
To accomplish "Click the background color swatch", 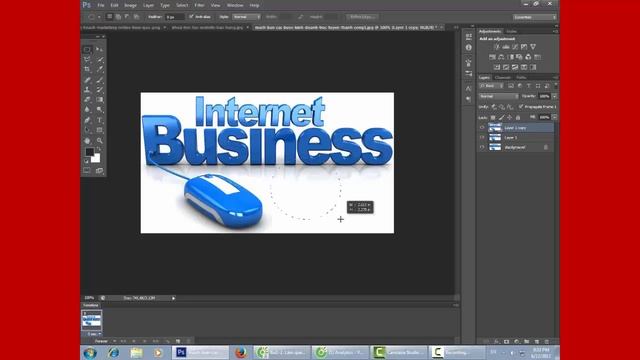I will (x=96, y=159).
